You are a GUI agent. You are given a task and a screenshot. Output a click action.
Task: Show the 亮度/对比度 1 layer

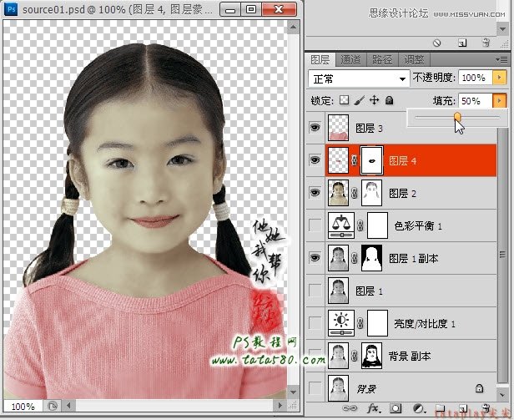tap(315, 323)
